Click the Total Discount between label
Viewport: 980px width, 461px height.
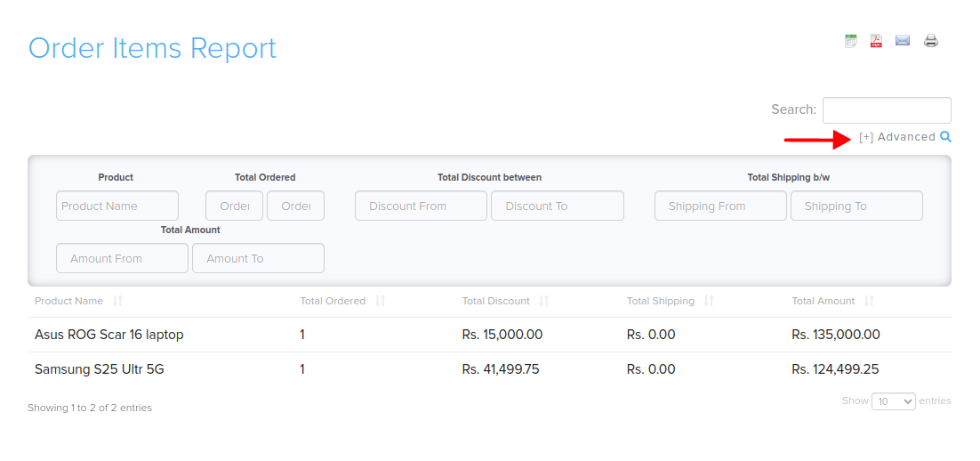489,178
